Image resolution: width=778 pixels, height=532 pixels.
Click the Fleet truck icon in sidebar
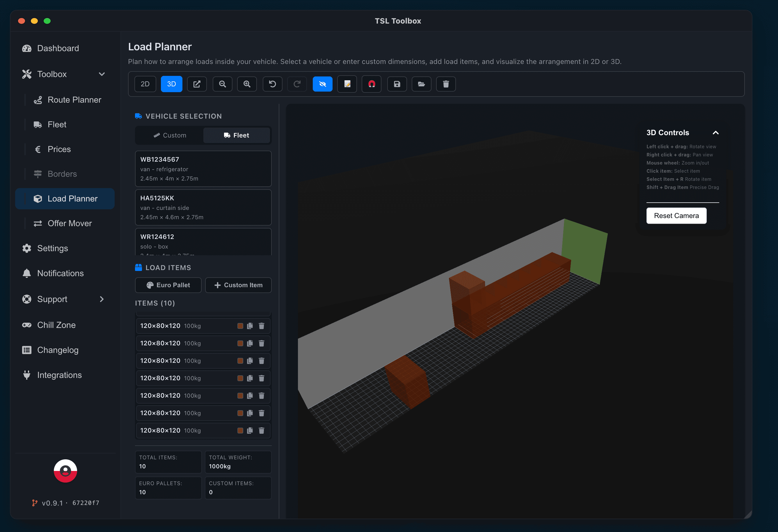click(38, 124)
